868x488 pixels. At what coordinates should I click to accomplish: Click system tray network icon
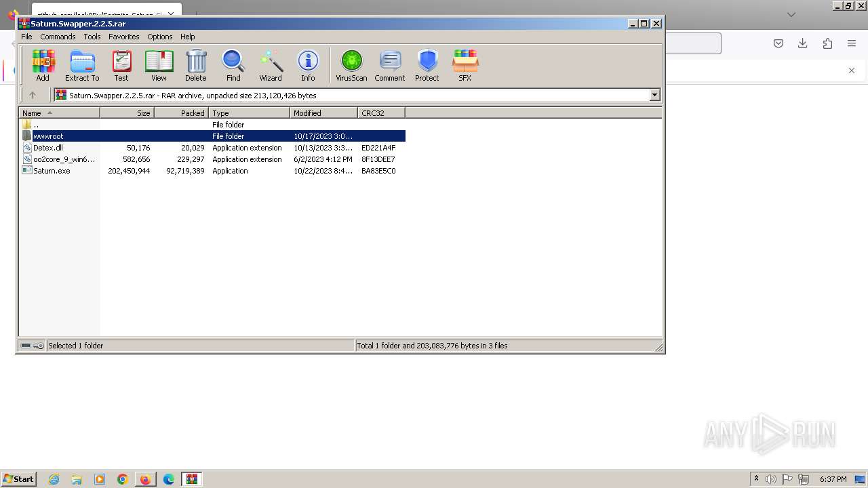click(x=804, y=479)
